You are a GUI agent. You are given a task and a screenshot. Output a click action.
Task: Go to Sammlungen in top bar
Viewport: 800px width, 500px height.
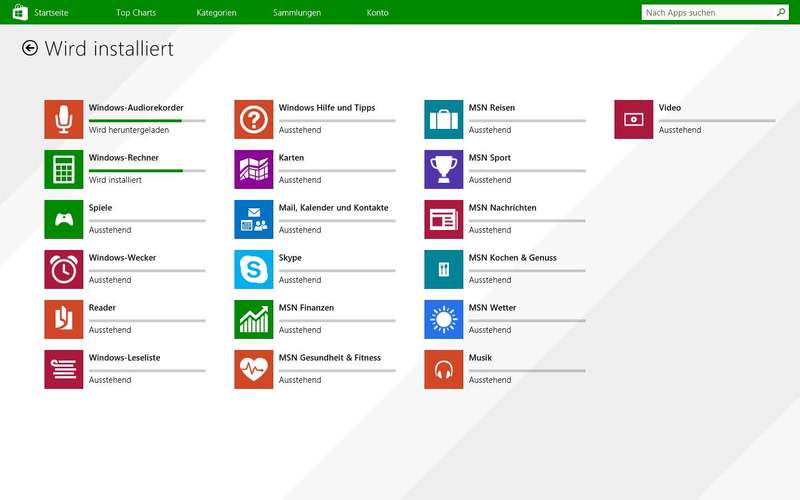pos(297,13)
